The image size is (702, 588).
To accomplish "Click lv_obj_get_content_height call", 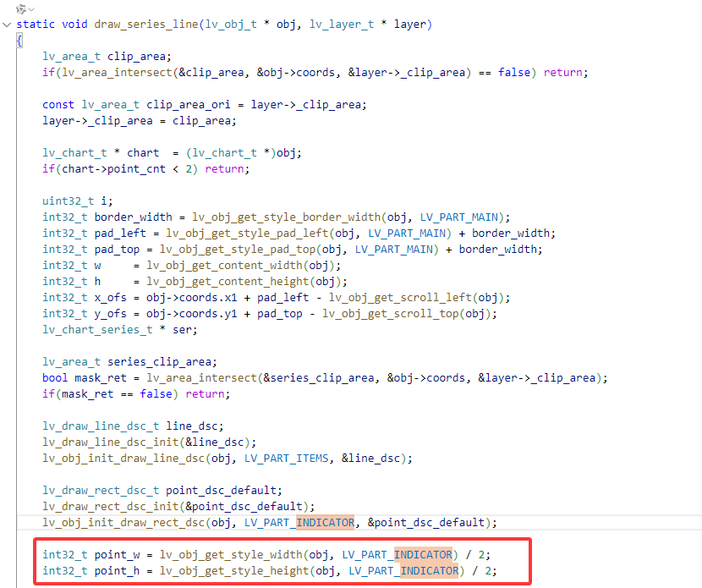I will 228,282.
